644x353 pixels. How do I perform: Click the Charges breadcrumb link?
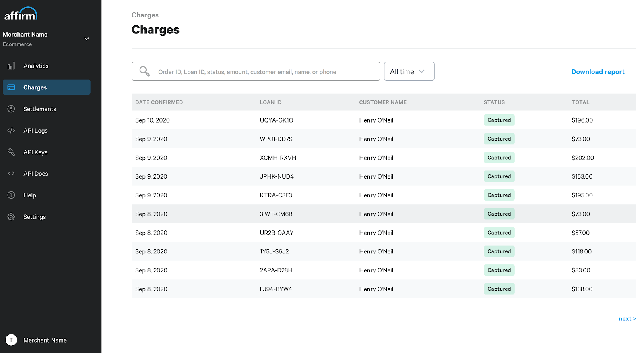click(x=145, y=15)
